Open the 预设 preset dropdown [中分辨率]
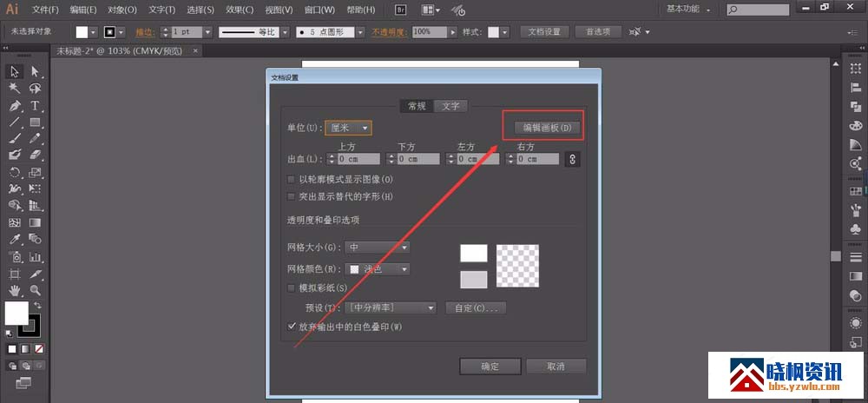This screenshot has width=868, height=403. pyautogui.click(x=390, y=307)
